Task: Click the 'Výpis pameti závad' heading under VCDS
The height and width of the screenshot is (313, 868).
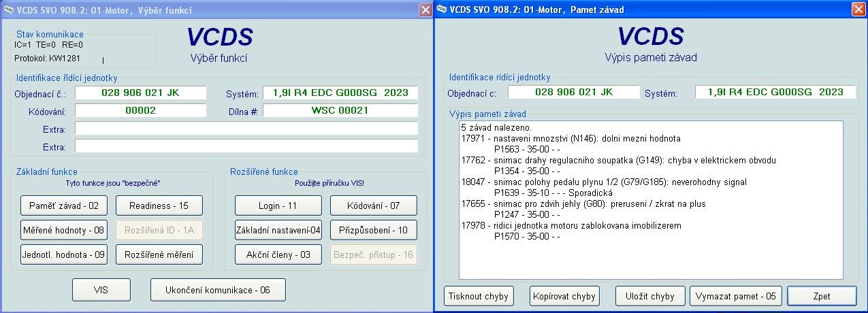Action: tap(650, 58)
